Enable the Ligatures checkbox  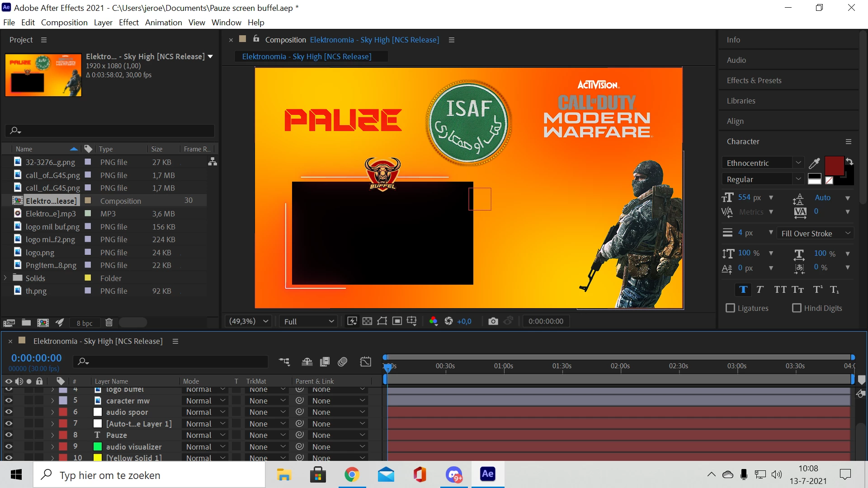730,308
